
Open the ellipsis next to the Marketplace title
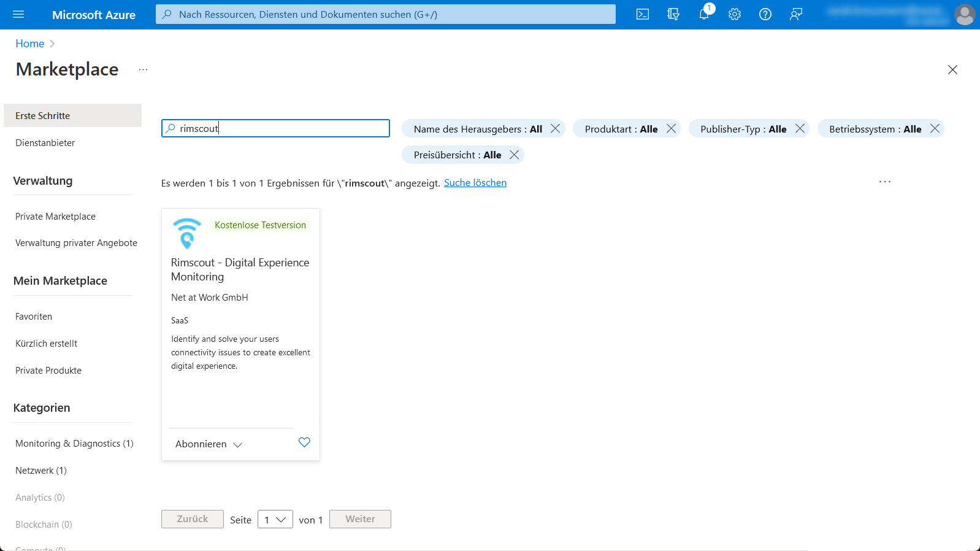tap(143, 70)
